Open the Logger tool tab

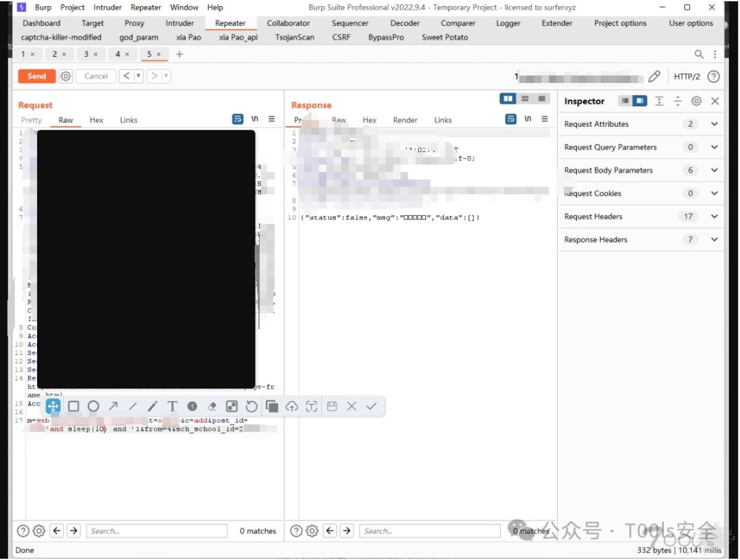tap(508, 23)
